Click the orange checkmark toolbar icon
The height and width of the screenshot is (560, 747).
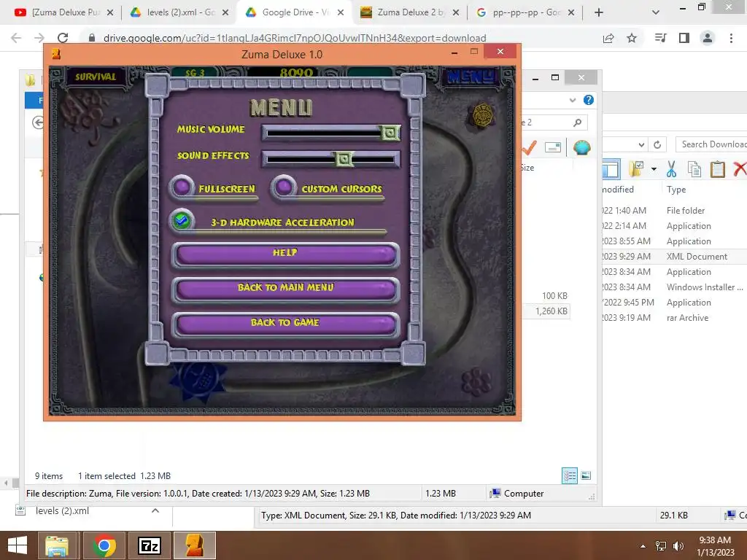[x=529, y=147]
